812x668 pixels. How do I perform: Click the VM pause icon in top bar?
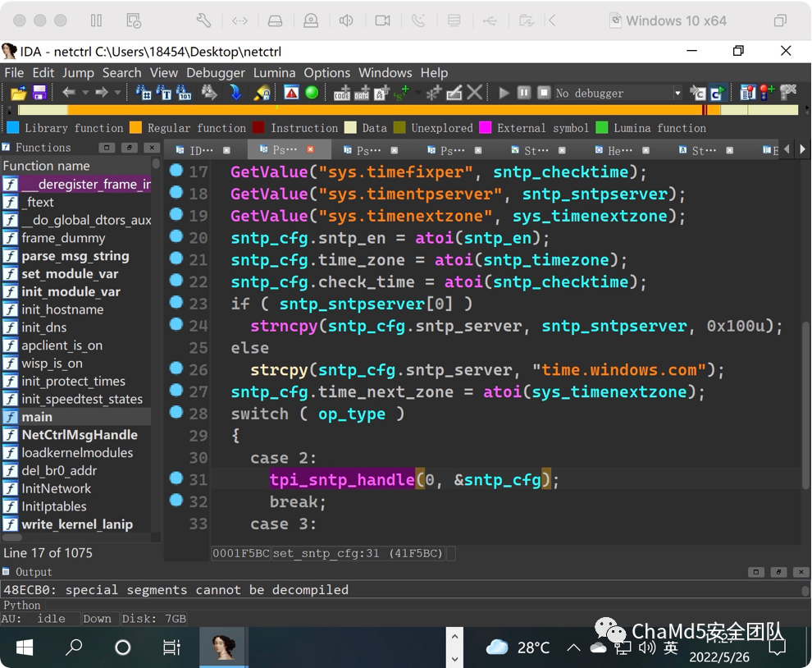point(96,21)
